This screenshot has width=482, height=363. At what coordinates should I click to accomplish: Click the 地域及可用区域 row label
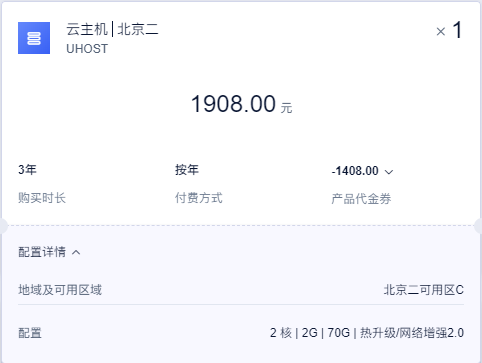(x=60, y=290)
